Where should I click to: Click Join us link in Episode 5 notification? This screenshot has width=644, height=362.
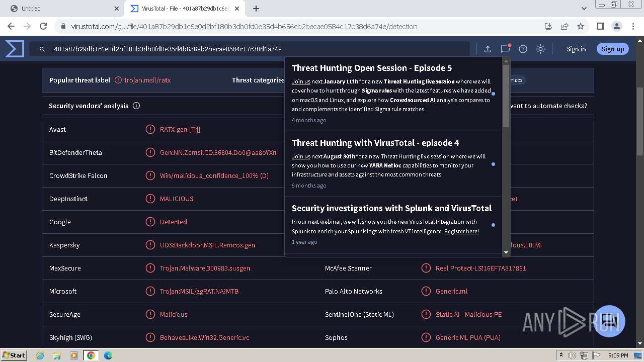301,81
